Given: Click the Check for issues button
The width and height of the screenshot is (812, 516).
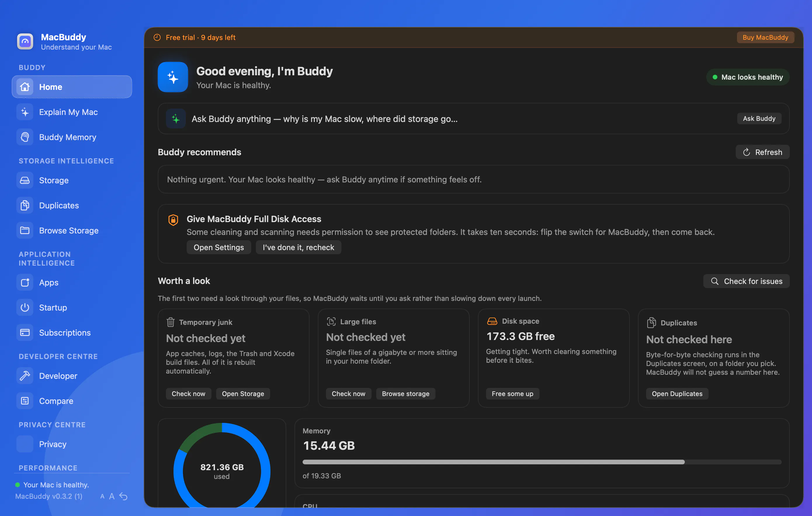Looking at the screenshot, I should tap(746, 281).
